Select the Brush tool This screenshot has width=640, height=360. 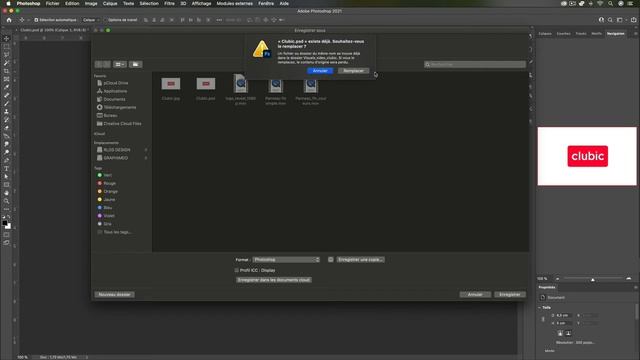pyautogui.click(x=6, y=103)
